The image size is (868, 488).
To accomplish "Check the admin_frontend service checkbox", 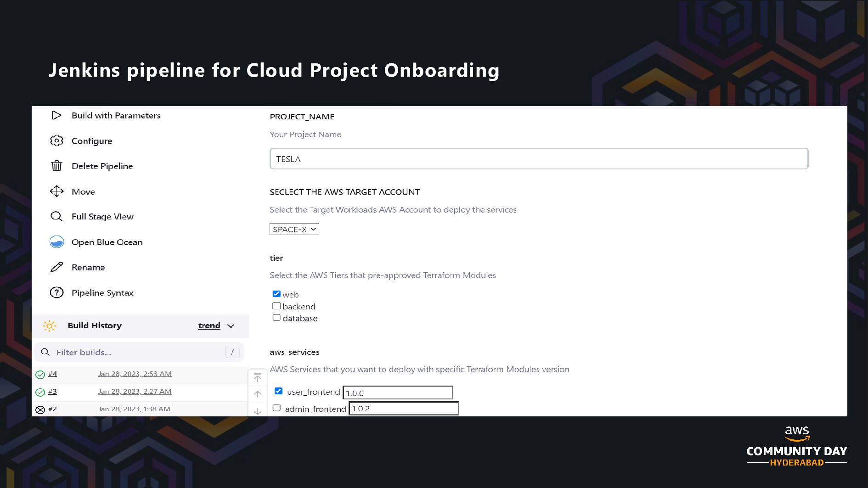I will click(276, 408).
